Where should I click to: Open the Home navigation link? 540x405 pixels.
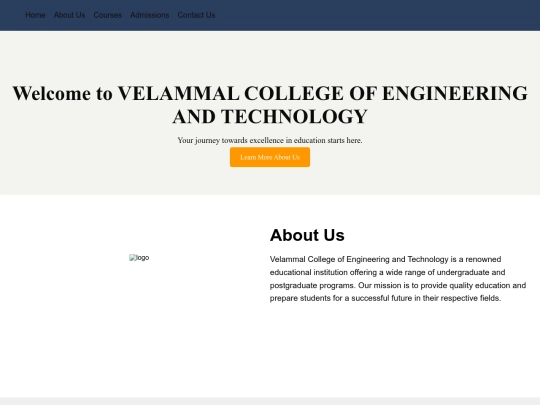coord(35,15)
